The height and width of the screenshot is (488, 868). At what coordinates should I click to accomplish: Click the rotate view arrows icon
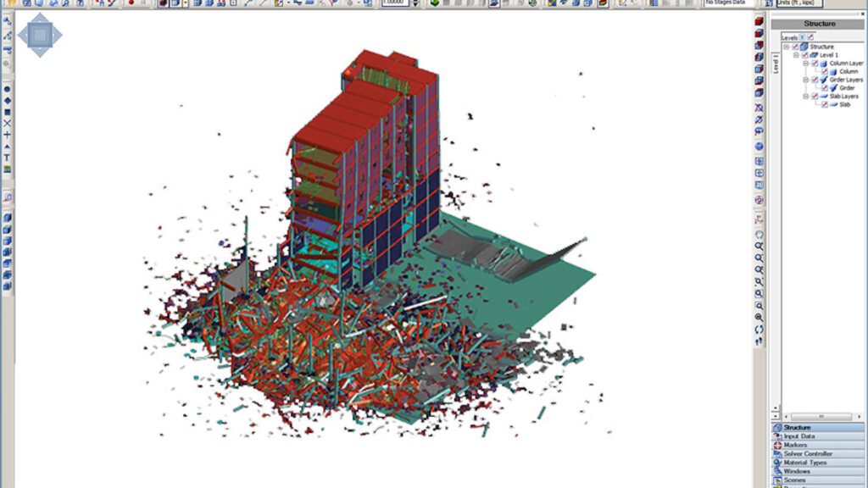click(759, 329)
